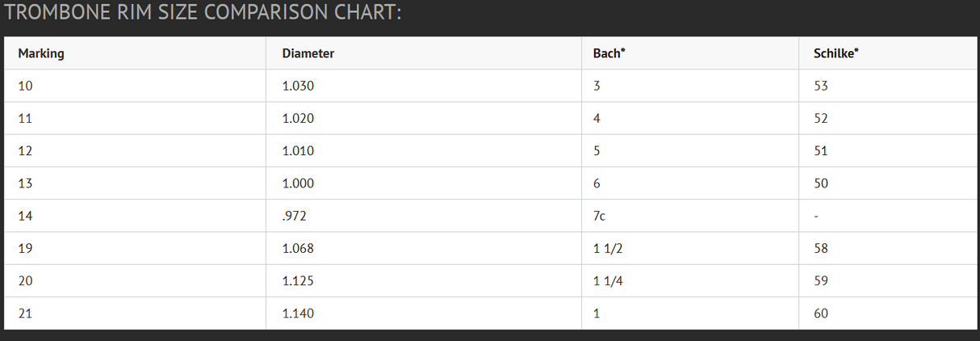The width and height of the screenshot is (980, 341).
Task: Click the 1.030 diameter value
Action: [298, 86]
